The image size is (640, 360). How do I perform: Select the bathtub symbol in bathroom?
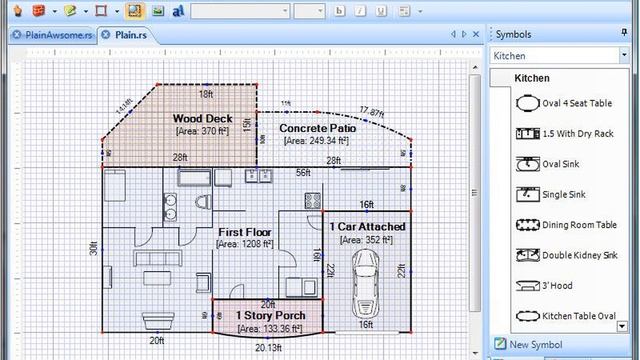(x=194, y=178)
